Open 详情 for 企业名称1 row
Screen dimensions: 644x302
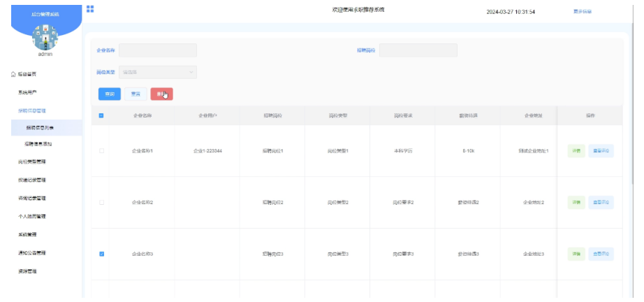pos(576,151)
